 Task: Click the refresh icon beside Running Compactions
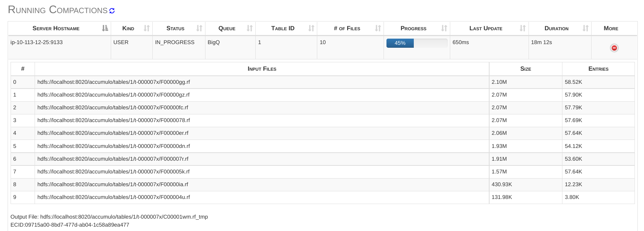coord(112,11)
